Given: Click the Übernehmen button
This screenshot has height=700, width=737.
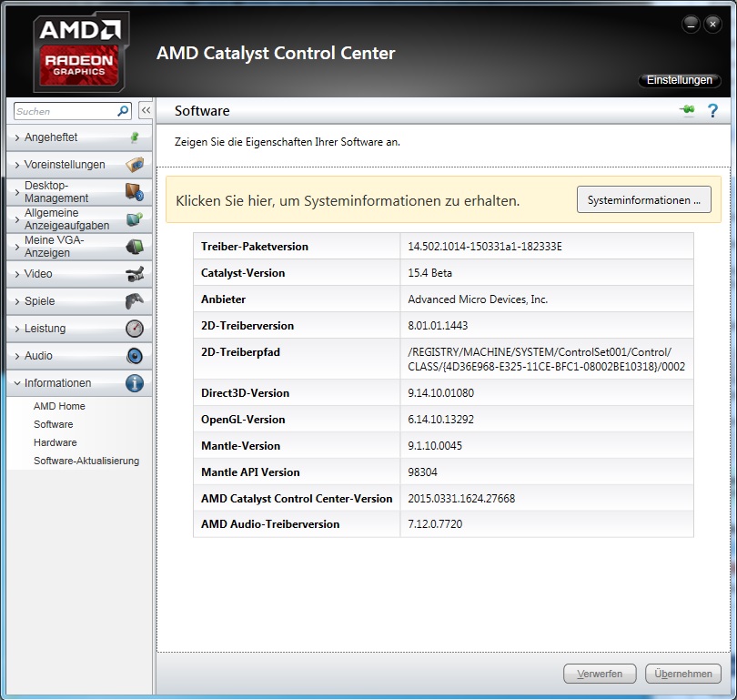Looking at the screenshot, I should [683, 674].
